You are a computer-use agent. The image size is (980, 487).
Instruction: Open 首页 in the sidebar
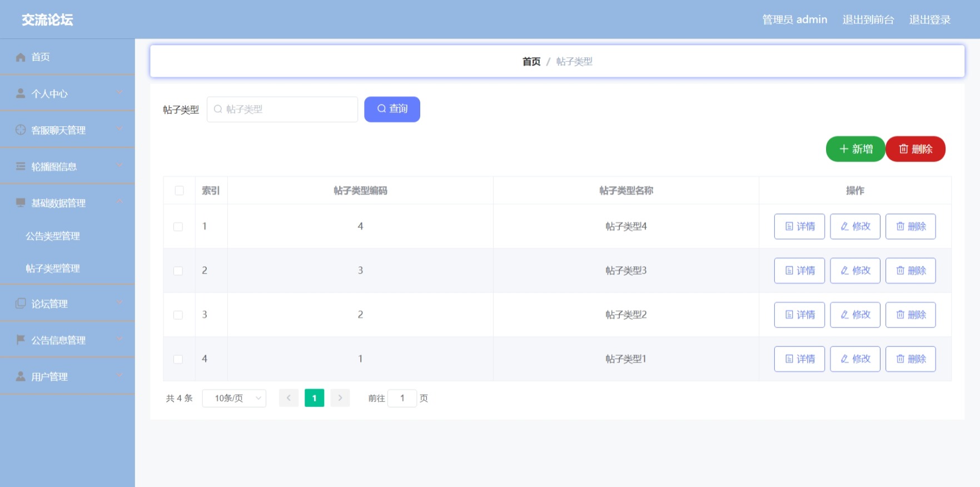67,57
